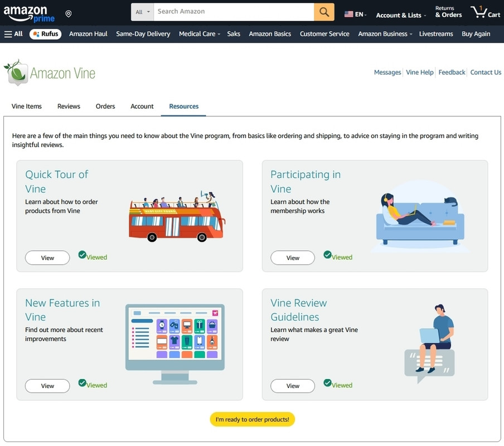This screenshot has width=504, height=446.
Task: Expand the All search category dropdown
Action: click(x=142, y=12)
